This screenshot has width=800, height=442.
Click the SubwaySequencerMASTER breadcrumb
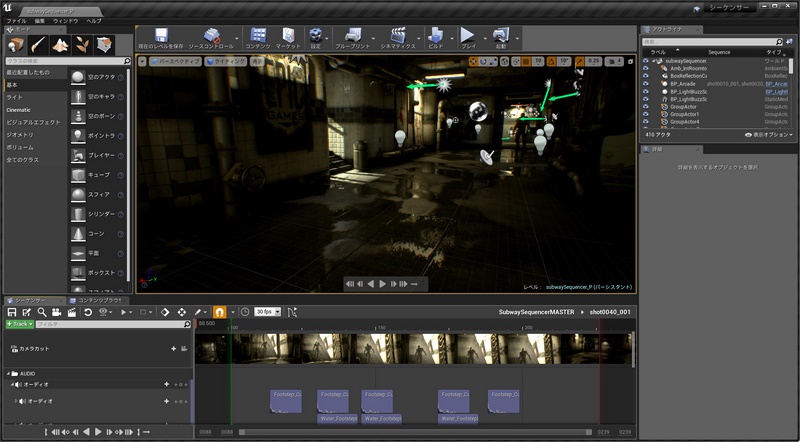coord(536,312)
